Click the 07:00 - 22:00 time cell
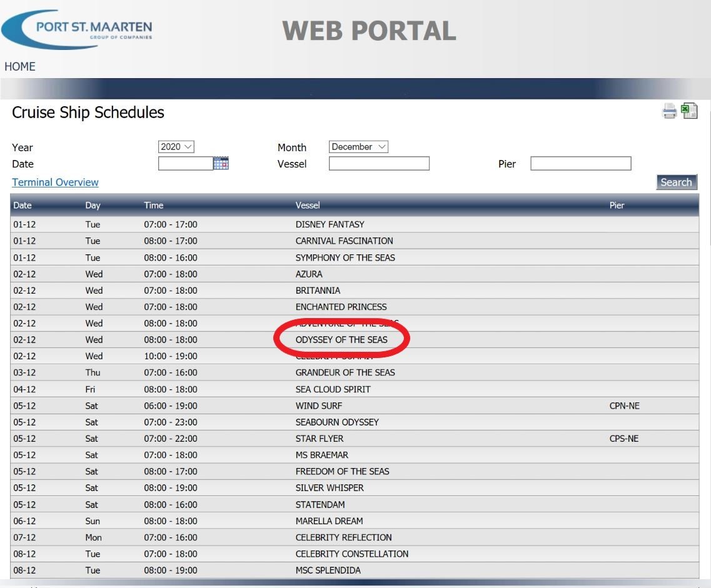This screenshot has width=711, height=588. click(x=171, y=439)
